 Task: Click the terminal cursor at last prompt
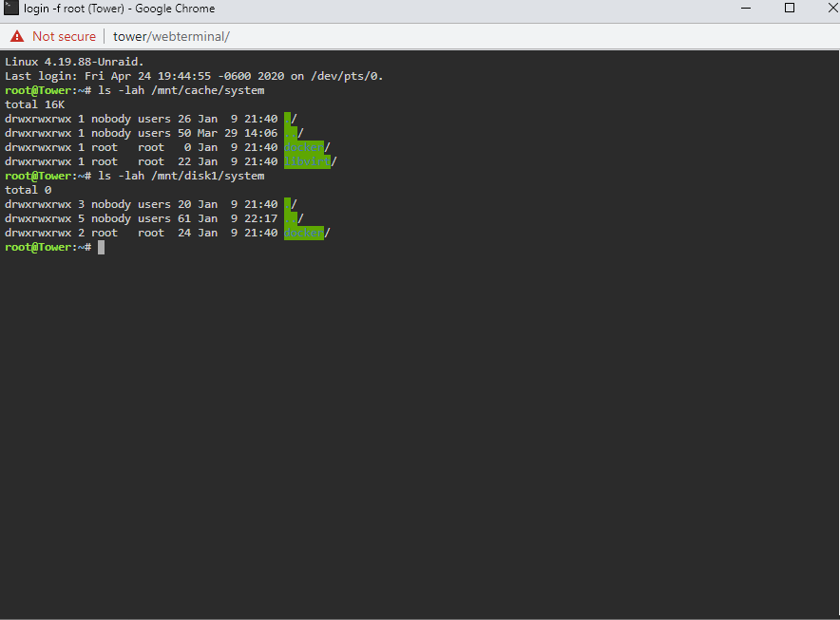(x=102, y=248)
